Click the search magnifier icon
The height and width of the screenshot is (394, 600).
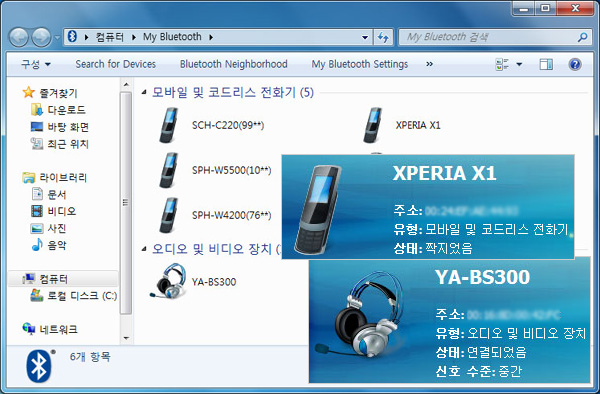(582, 37)
